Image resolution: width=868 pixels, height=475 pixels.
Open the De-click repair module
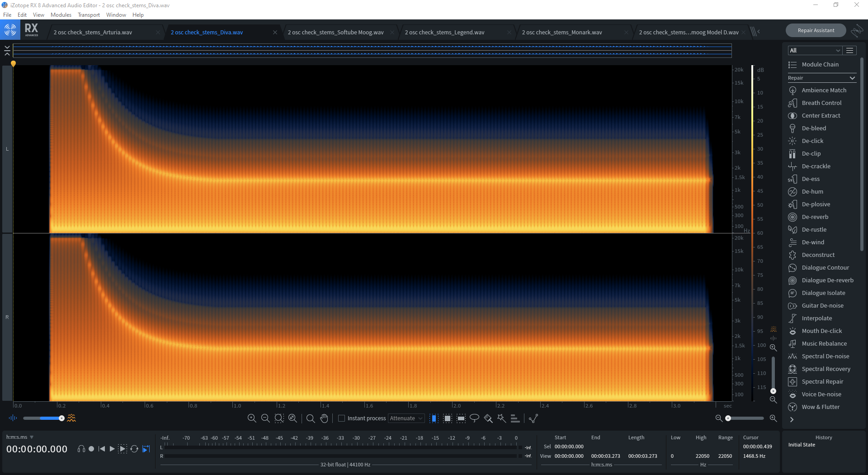(x=812, y=141)
